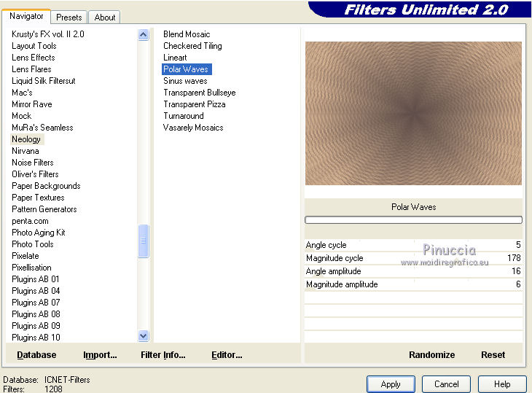Select Nirvana category

[25, 151]
